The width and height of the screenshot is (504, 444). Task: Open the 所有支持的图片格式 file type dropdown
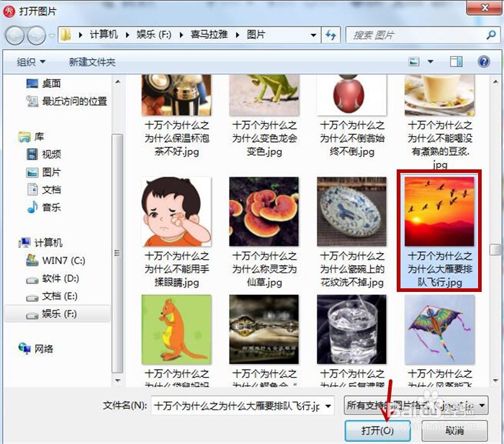(416, 405)
